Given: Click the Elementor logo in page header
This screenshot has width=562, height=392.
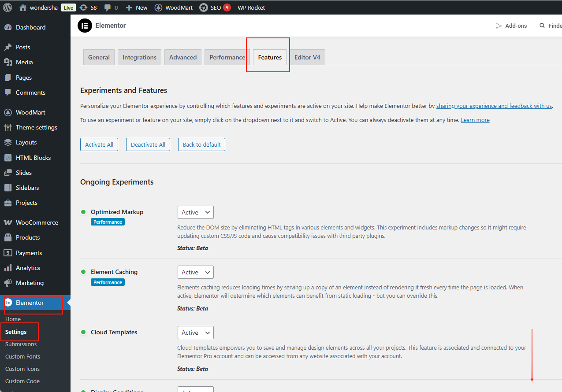Looking at the screenshot, I should [x=85, y=26].
